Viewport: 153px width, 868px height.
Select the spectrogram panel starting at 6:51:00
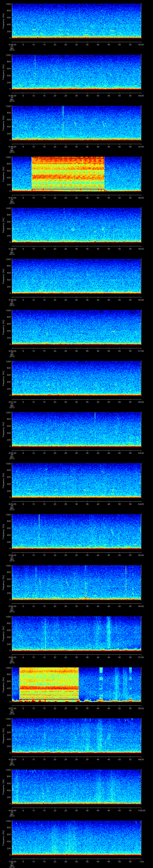click(76, 378)
